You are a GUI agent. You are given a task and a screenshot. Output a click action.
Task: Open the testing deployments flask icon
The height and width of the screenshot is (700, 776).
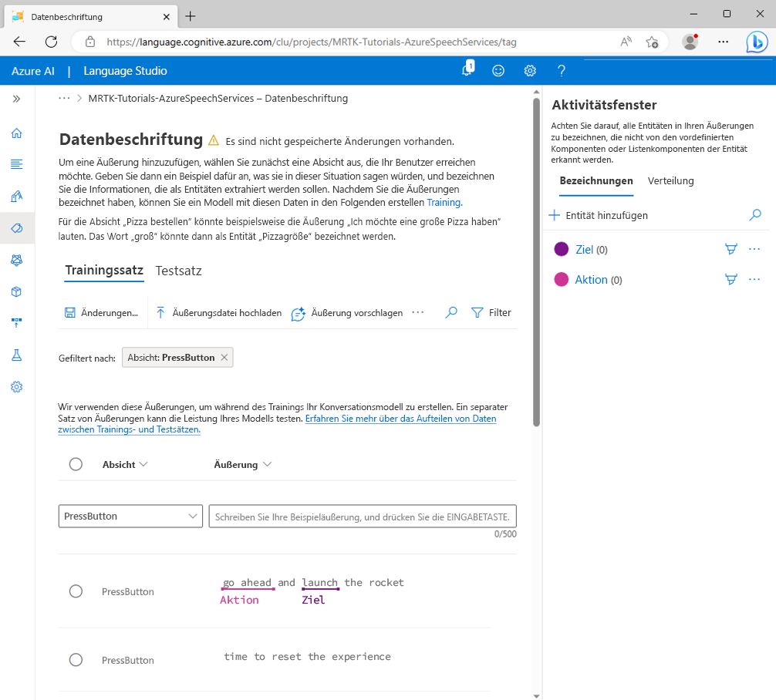[x=16, y=355]
